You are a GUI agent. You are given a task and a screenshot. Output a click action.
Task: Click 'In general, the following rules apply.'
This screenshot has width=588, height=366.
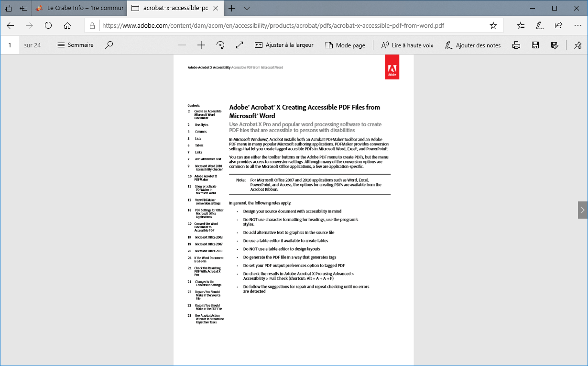point(260,203)
